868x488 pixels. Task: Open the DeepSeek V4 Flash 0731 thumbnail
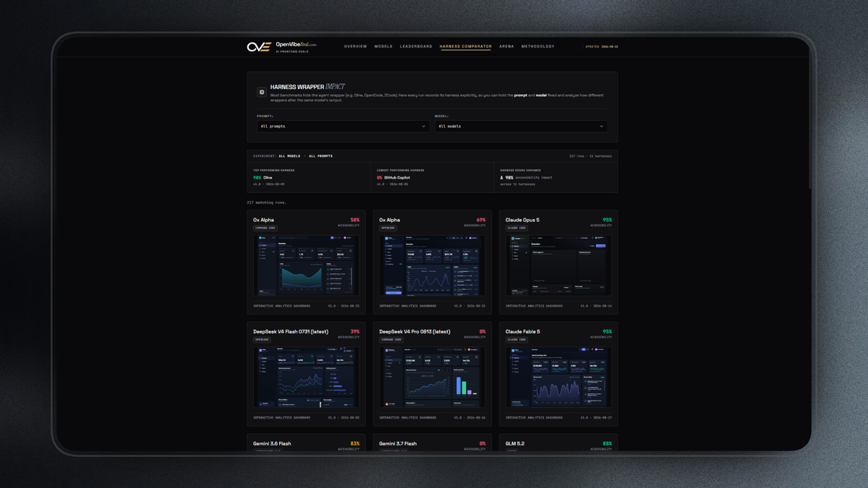pyautogui.click(x=306, y=377)
